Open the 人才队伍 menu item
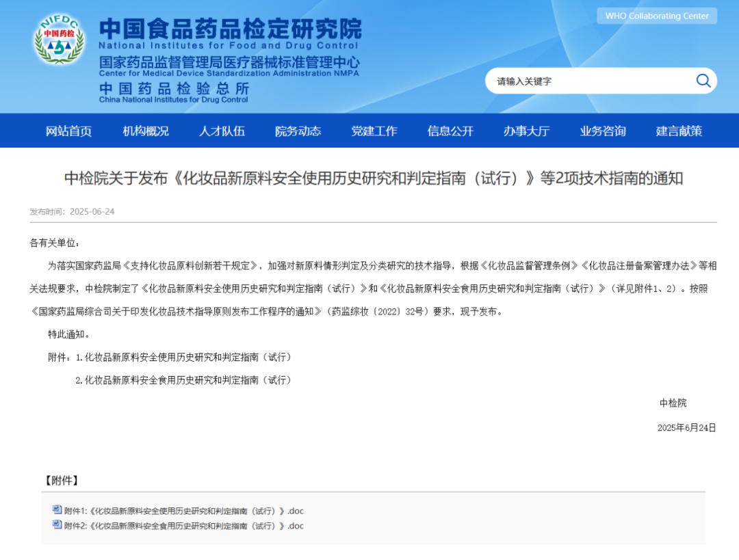 [x=222, y=131]
